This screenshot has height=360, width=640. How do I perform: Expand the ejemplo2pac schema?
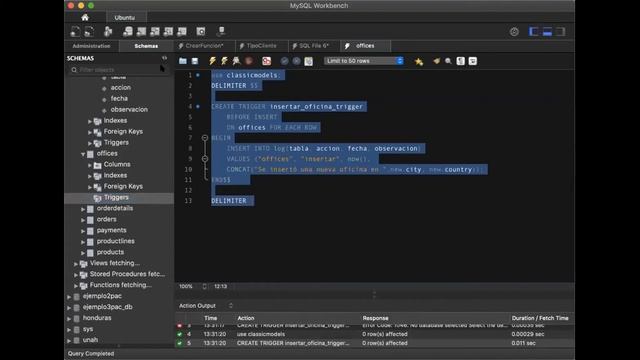click(x=69, y=297)
